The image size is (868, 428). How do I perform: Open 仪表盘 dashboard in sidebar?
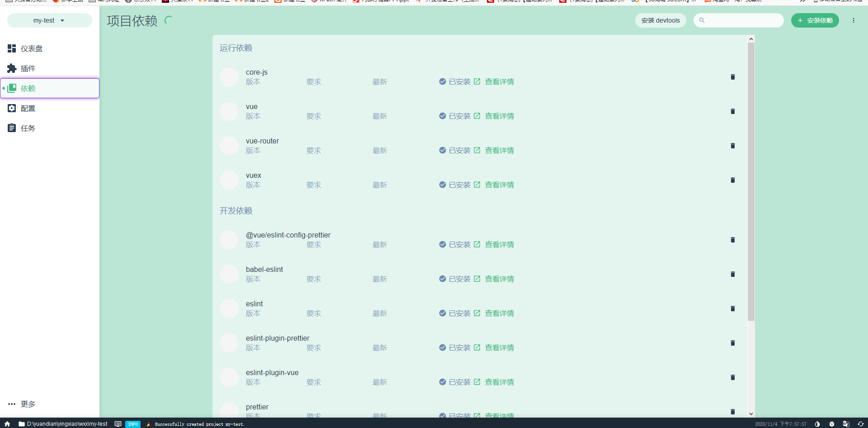pyautogui.click(x=50, y=48)
